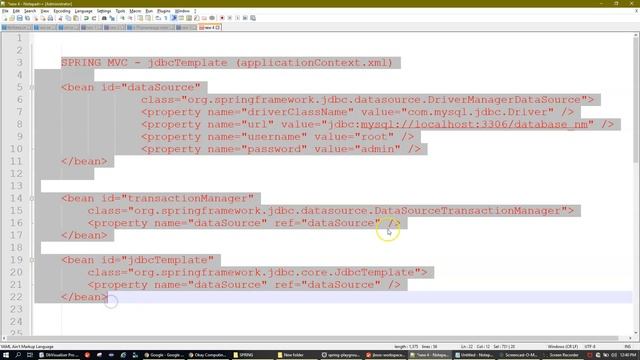
Task: Toggle word wrap in toolbar
Action: [158, 18]
